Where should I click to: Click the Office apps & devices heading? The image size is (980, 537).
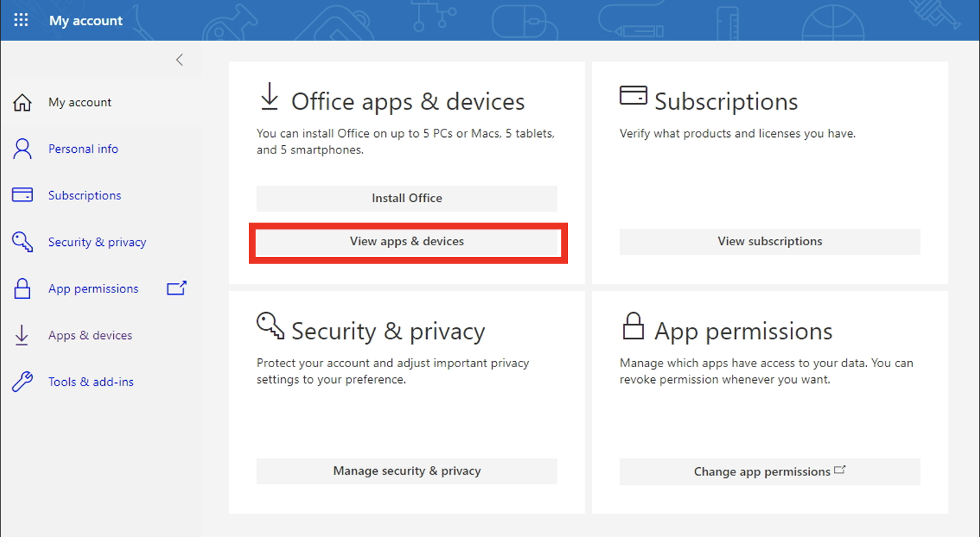408,101
